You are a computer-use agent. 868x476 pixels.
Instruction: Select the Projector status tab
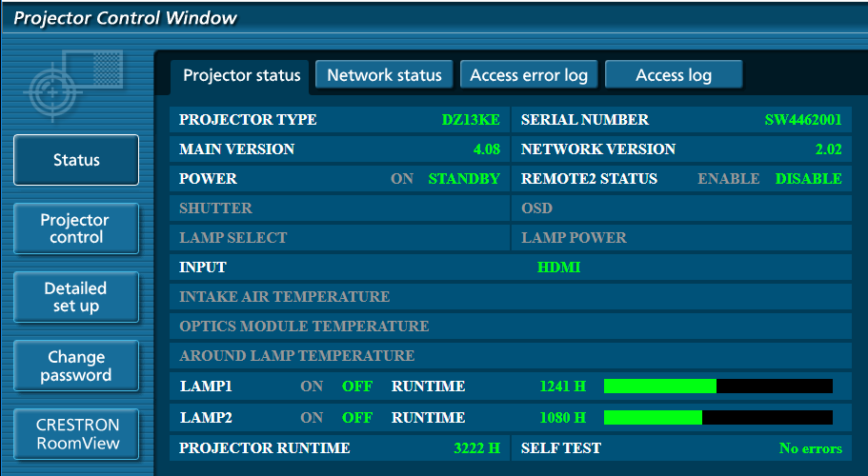tap(241, 75)
